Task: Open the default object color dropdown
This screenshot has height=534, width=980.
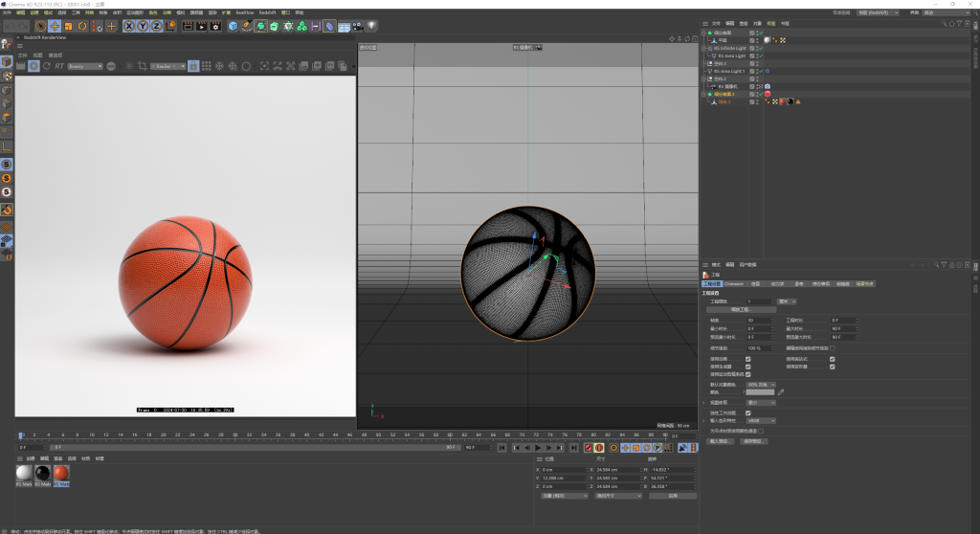Action: [x=761, y=385]
